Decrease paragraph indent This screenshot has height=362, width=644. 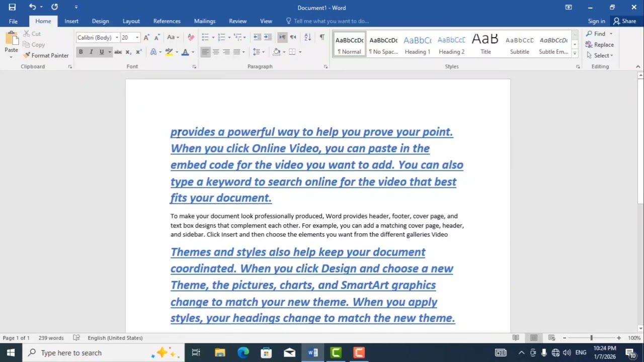[257, 37]
